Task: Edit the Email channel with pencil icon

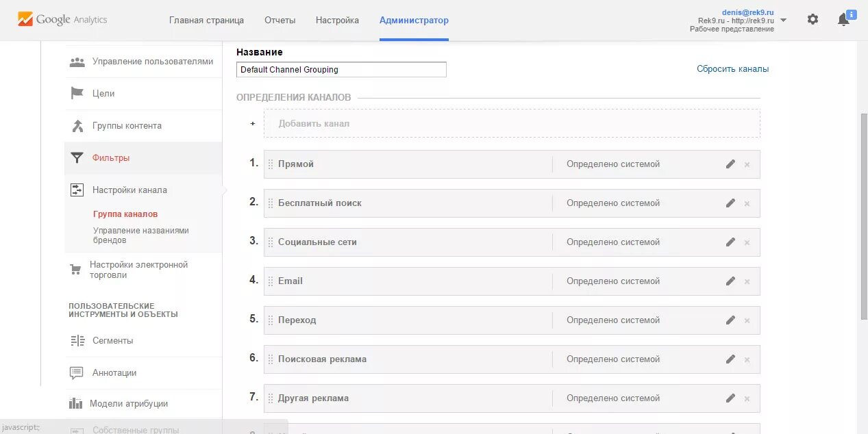Action: 730,281
